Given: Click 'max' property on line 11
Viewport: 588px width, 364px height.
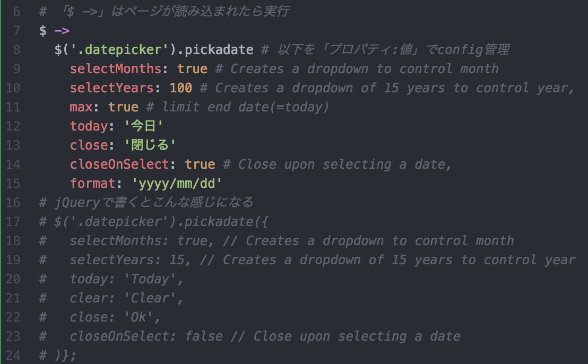Looking at the screenshot, I should point(81,107).
